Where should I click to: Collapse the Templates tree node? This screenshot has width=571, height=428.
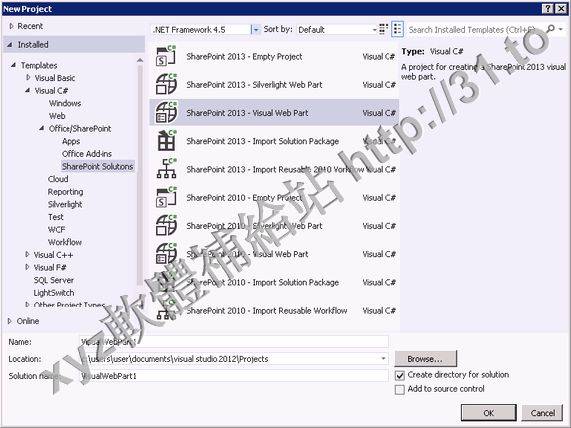point(13,65)
